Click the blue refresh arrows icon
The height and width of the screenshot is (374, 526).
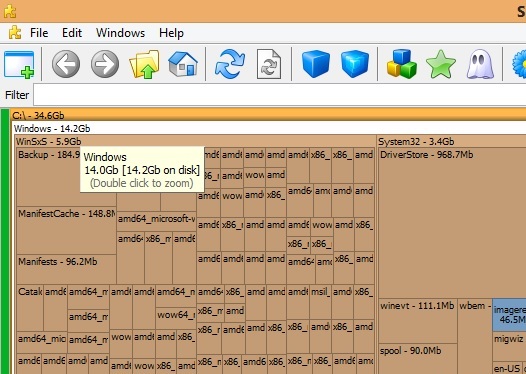230,63
